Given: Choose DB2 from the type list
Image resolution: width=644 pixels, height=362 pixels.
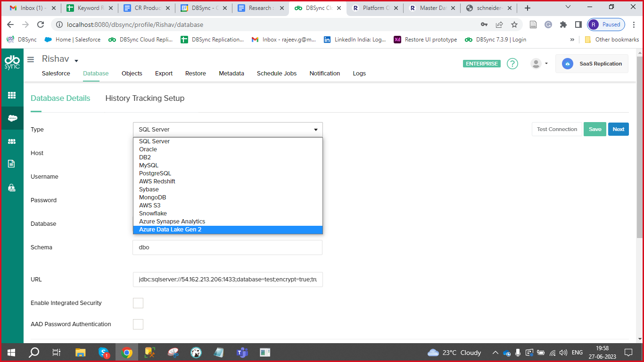Looking at the screenshot, I should tap(228, 157).
